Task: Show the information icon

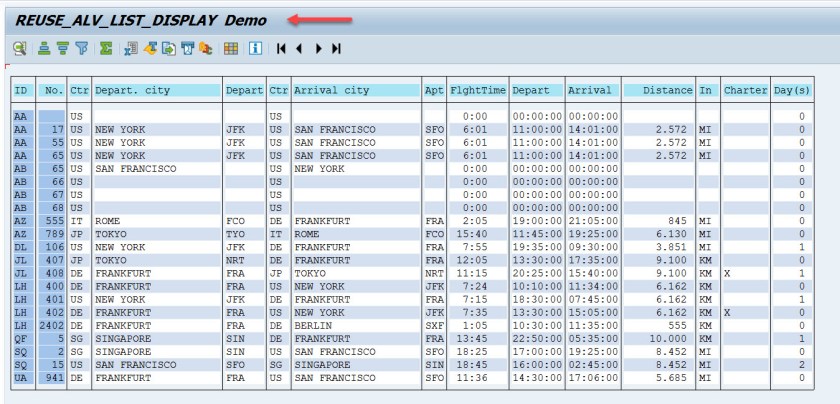Action: point(256,49)
